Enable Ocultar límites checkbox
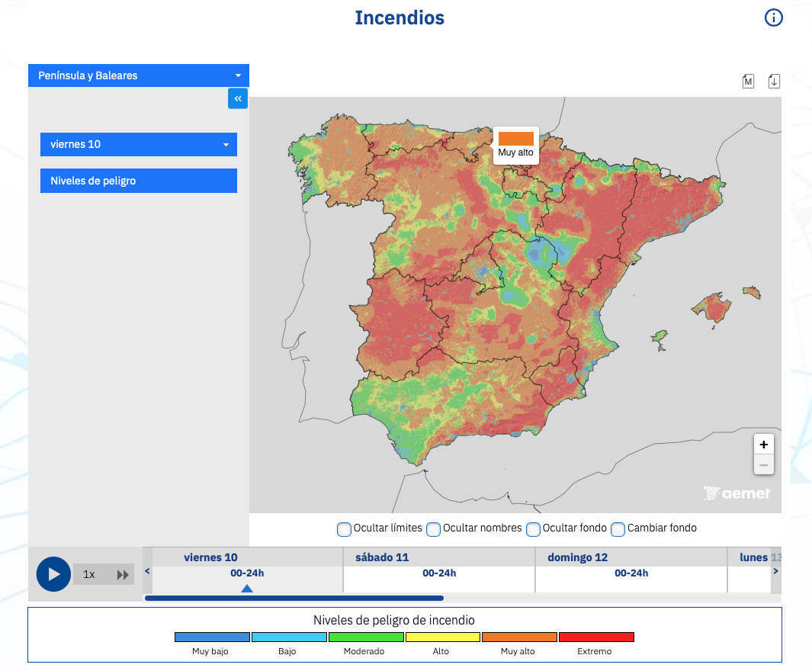 click(344, 529)
